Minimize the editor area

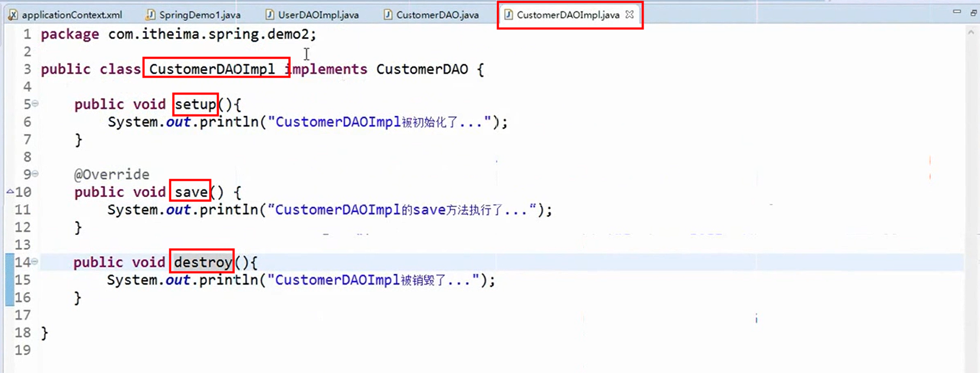pyautogui.click(x=957, y=11)
